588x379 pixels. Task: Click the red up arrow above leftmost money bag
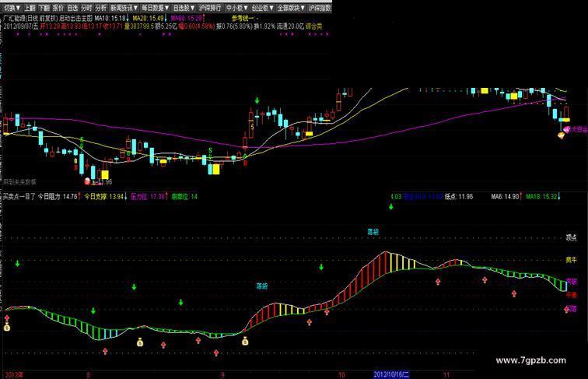7,318
